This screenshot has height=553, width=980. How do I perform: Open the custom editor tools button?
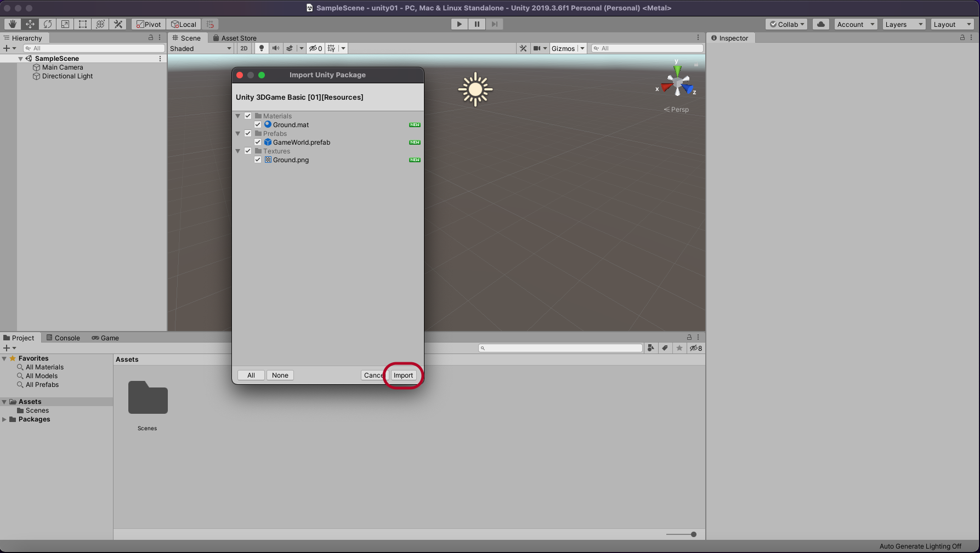[118, 24]
